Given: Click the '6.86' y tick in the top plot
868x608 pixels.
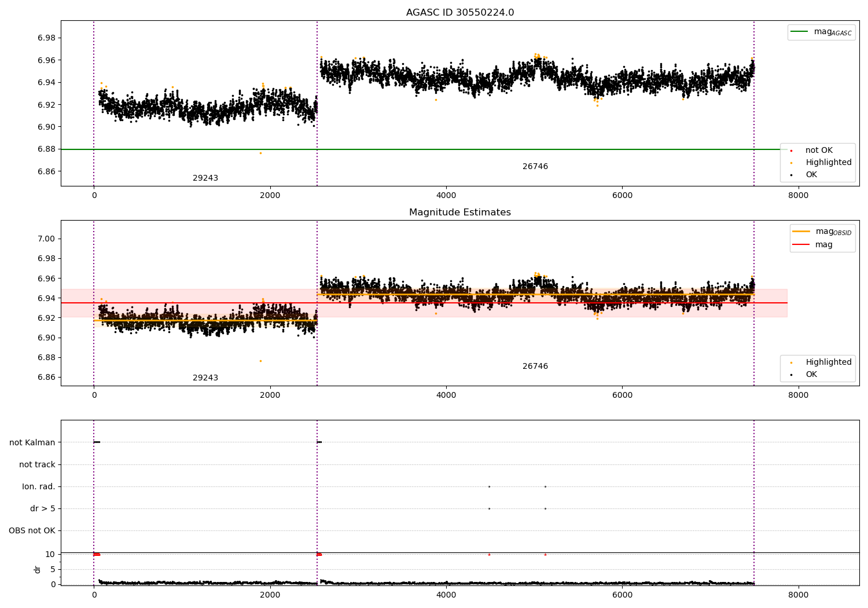Looking at the screenshot, I should 46,171.
